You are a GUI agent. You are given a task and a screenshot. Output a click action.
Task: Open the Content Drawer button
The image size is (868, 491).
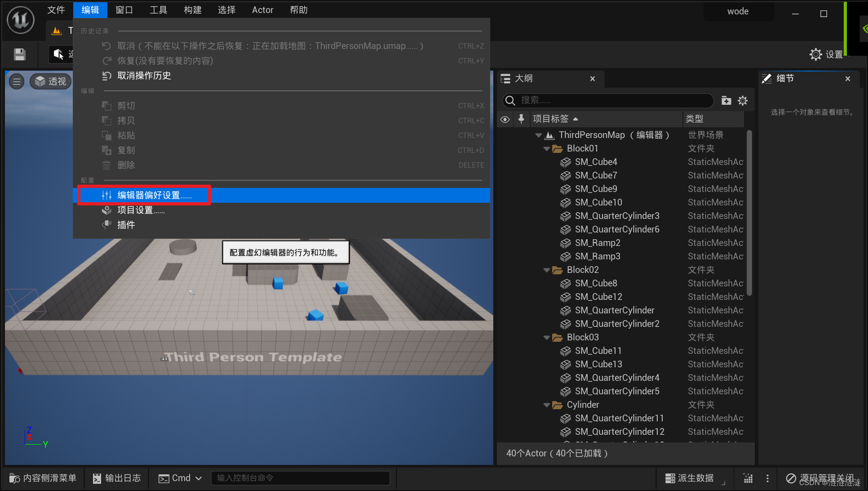[43, 478]
